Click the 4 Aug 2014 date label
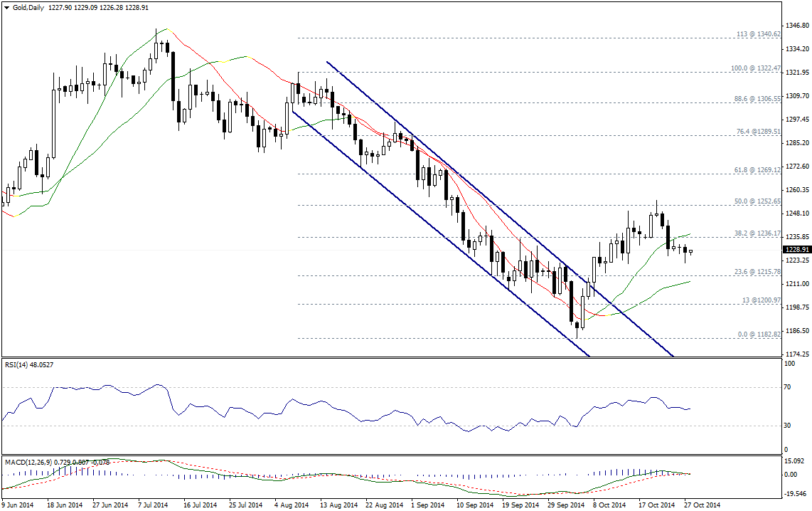Screen dimensions: 812x511 (x=292, y=505)
